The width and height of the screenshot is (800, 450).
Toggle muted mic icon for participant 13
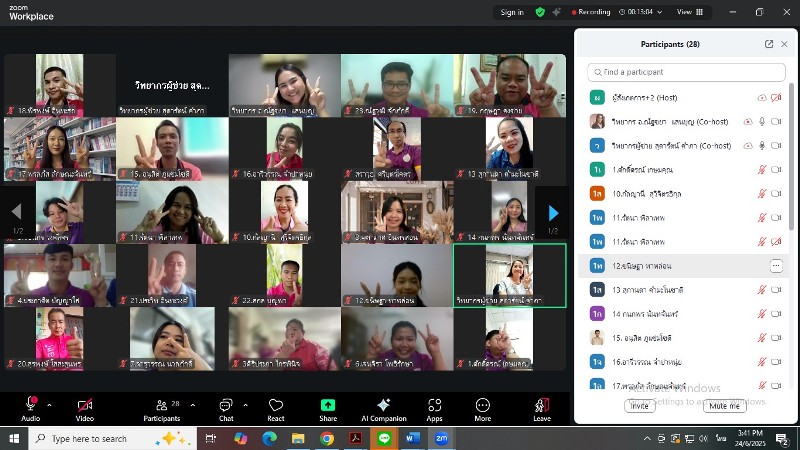(762, 290)
